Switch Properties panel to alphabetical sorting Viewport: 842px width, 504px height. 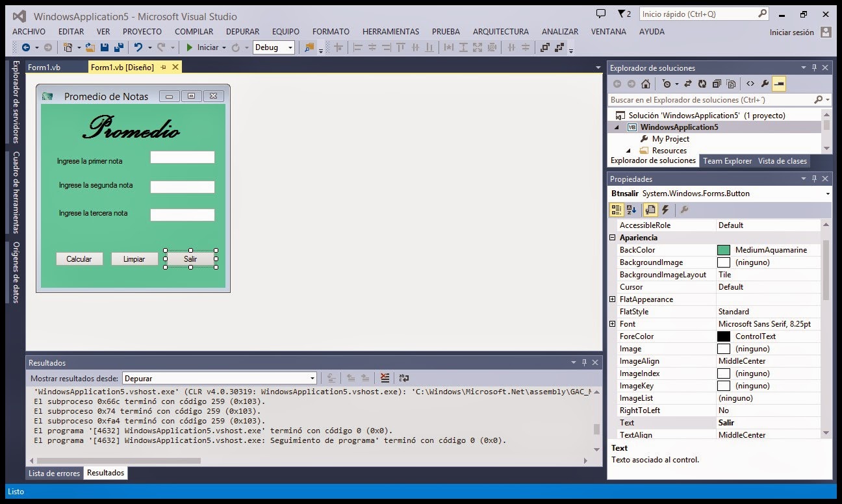(631, 209)
